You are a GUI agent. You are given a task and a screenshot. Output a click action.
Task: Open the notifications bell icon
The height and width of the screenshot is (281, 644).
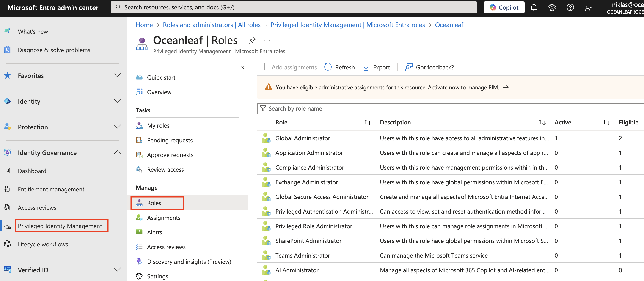pyautogui.click(x=534, y=7)
